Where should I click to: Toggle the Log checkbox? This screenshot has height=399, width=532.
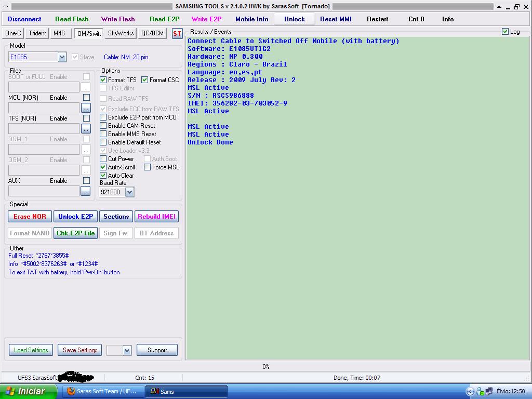(x=505, y=32)
